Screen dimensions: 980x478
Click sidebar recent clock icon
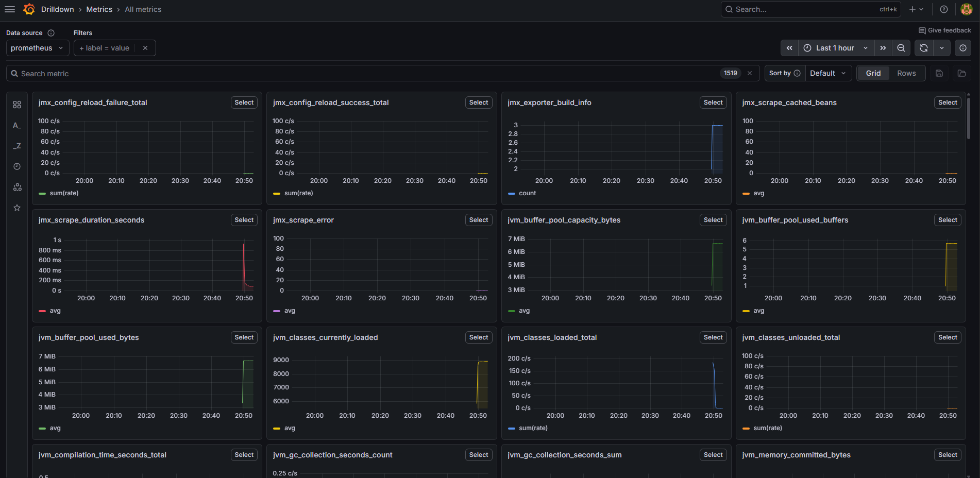pos(17,166)
